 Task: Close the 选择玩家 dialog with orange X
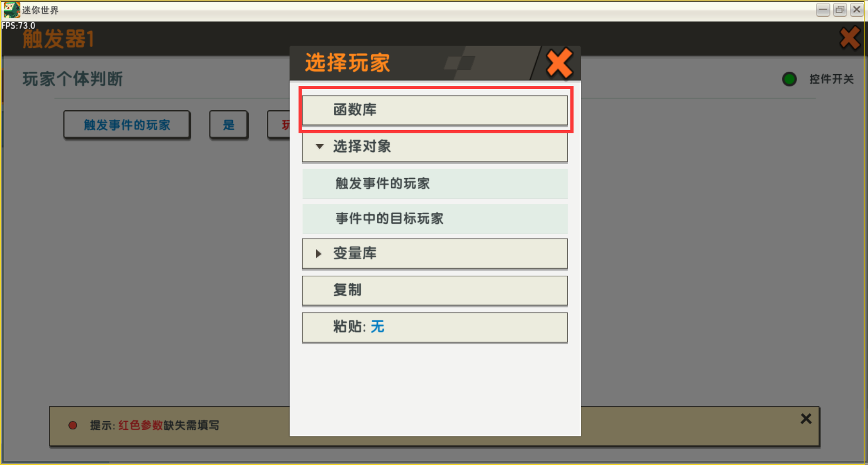pyautogui.click(x=559, y=64)
